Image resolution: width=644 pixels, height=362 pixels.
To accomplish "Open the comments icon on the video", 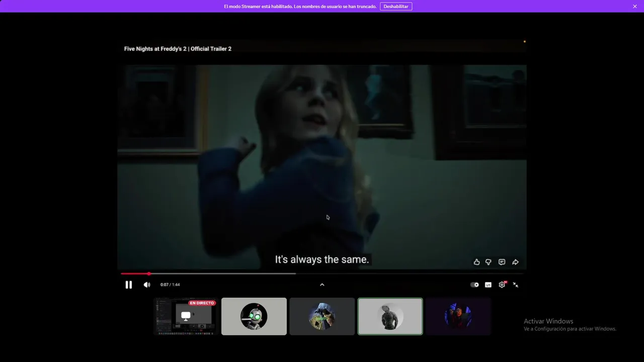I will click(502, 262).
